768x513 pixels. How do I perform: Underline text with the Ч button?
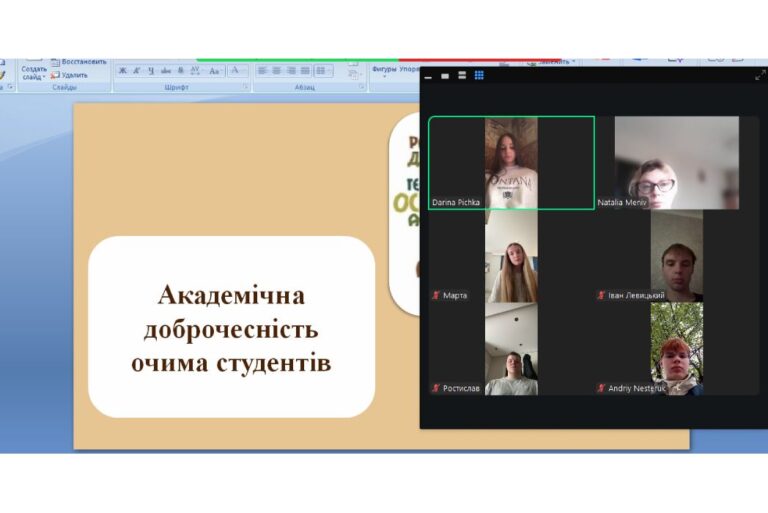(151, 72)
